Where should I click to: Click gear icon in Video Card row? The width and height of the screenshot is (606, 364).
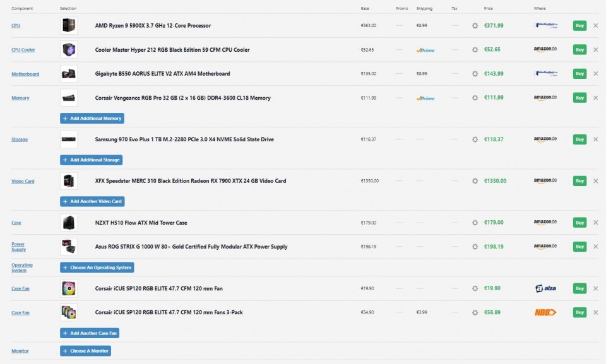475,181
